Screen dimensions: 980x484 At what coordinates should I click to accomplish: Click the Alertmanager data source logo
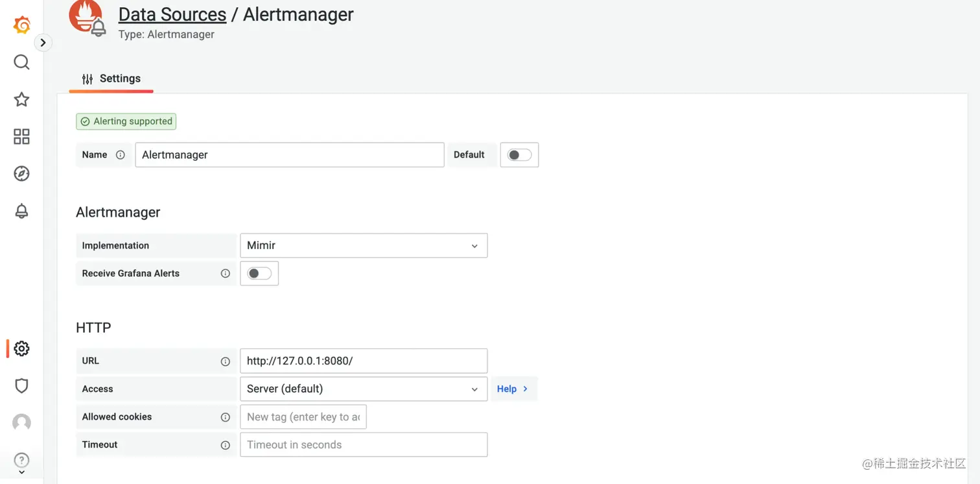[87, 18]
